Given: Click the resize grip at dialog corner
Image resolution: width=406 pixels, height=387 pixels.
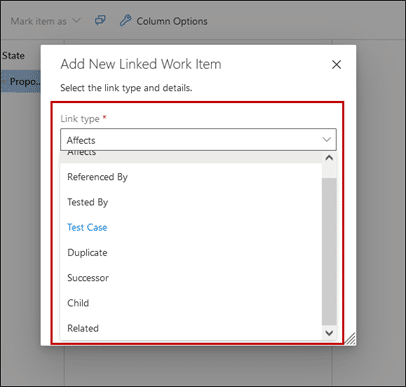Looking at the screenshot, I should 350,339.
